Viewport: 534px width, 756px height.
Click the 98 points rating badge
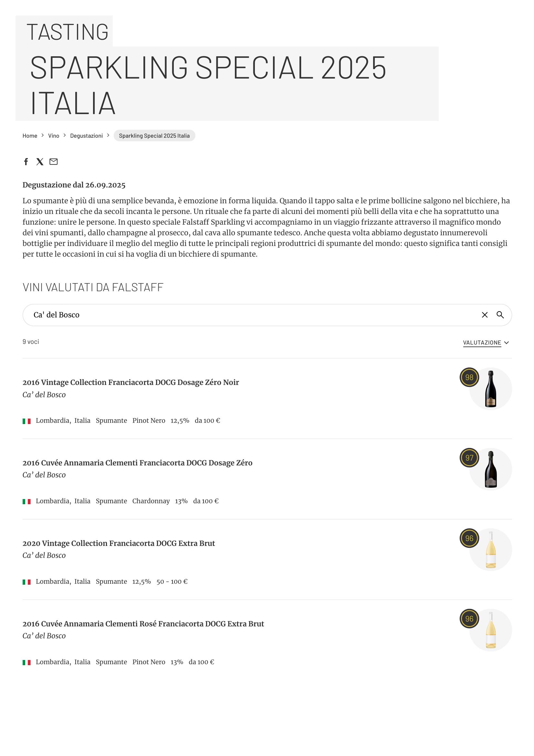[x=469, y=377]
